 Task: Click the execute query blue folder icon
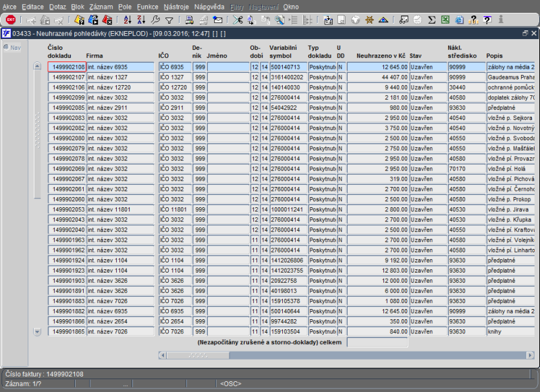click(93, 20)
